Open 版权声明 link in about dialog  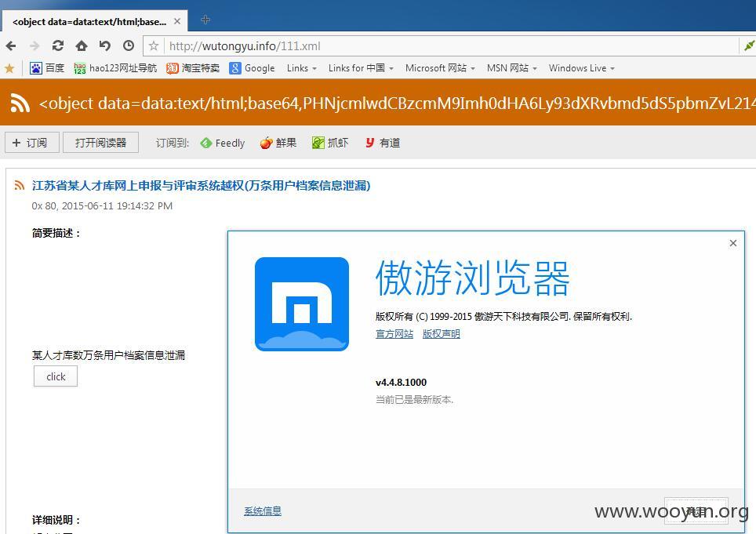coord(442,333)
